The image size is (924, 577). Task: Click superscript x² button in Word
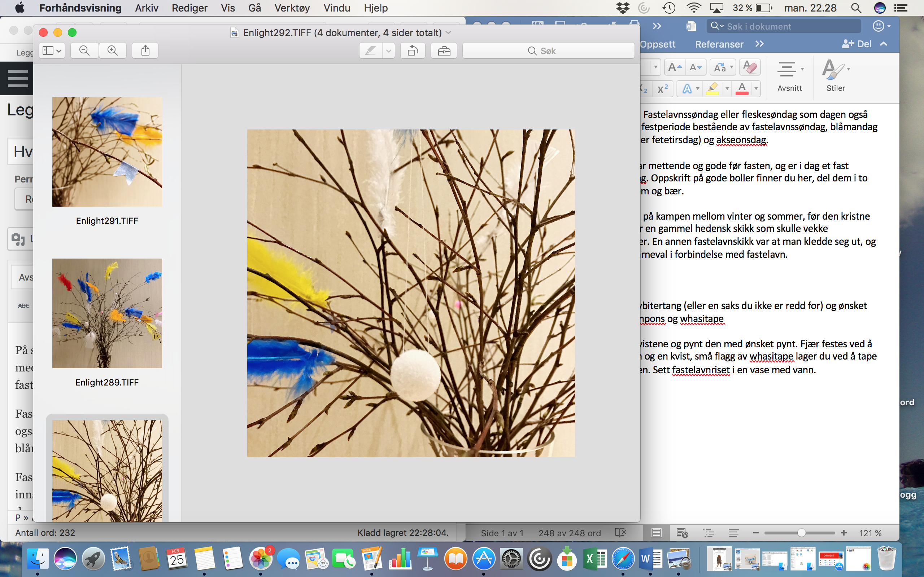663,89
